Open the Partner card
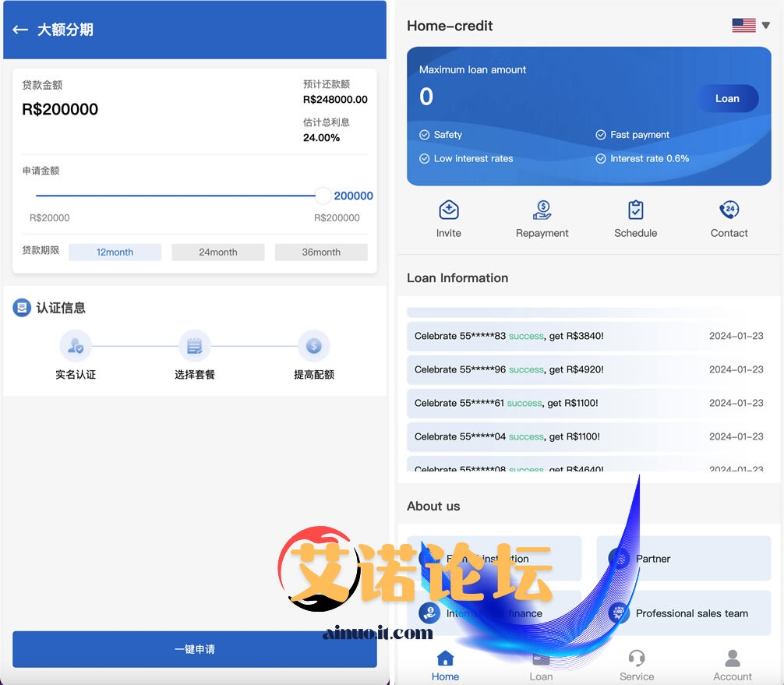The width and height of the screenshot is (784, 685). click(683, 558)
